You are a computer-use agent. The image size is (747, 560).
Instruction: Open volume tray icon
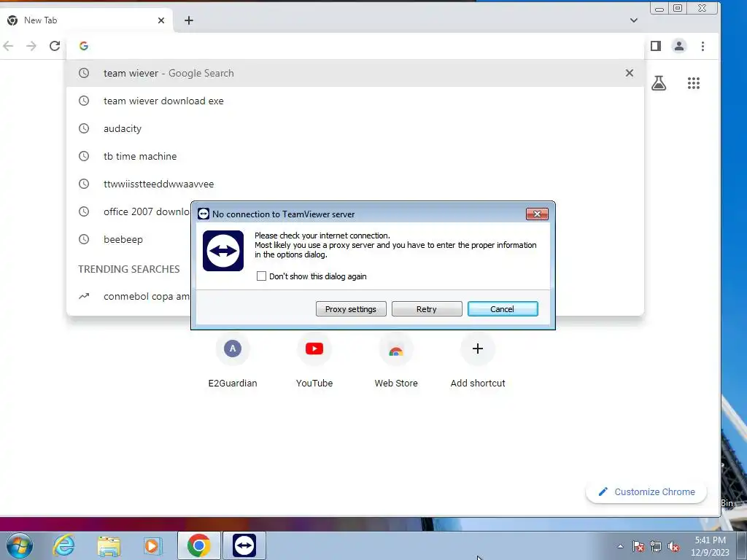(673, 546)
